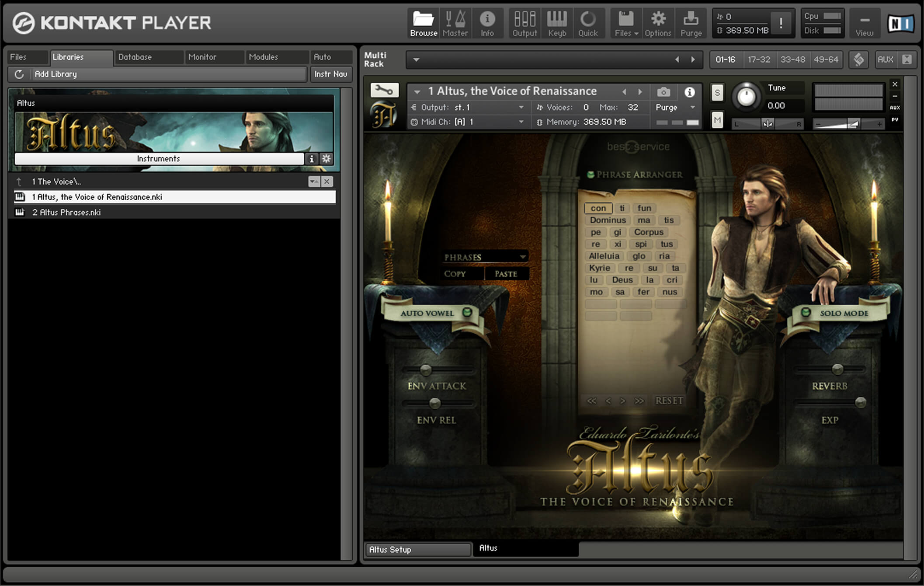Click the panic exclamation button
The height and width of the screenshot is (586, 924).
[781, 23]
